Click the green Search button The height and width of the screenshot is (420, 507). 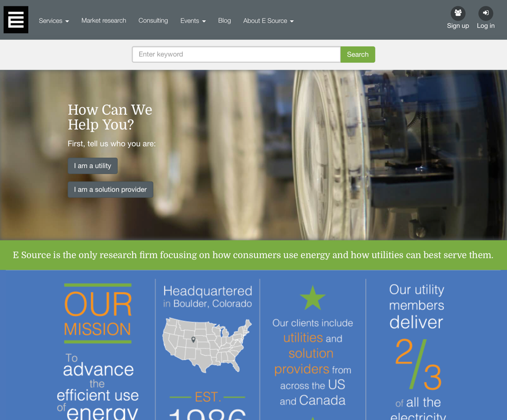[357, 54]
